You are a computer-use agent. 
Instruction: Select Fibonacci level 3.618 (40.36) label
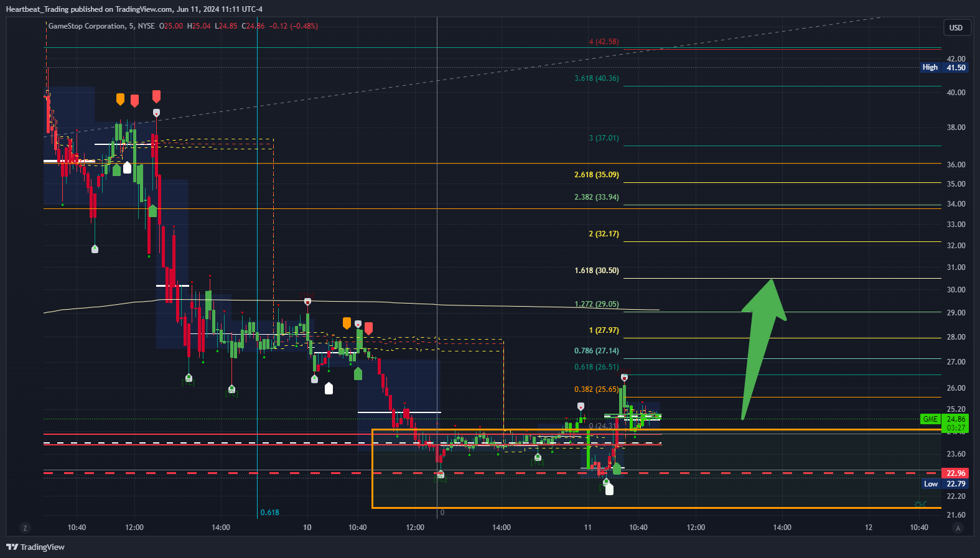coord(597,78)
